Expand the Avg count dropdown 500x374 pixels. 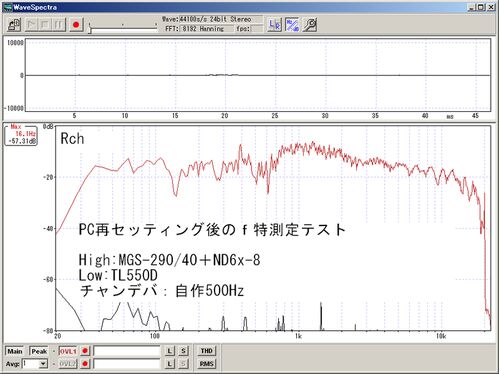click(43, 364)
